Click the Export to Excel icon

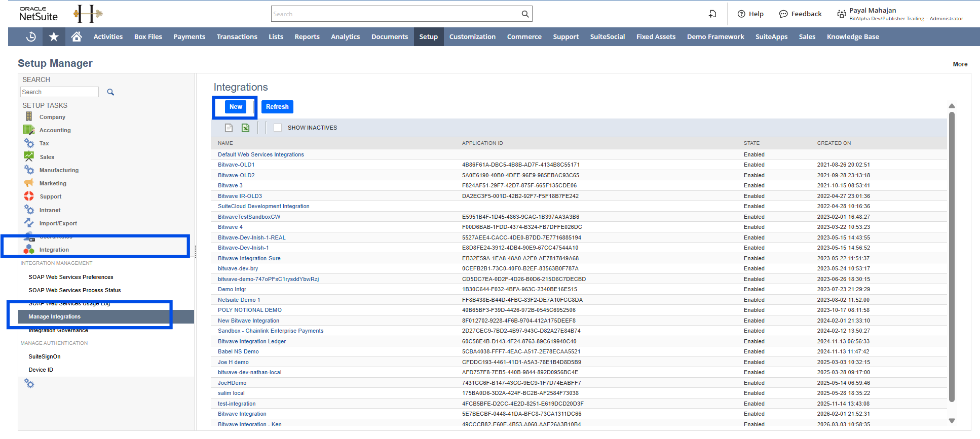point(245,128)
